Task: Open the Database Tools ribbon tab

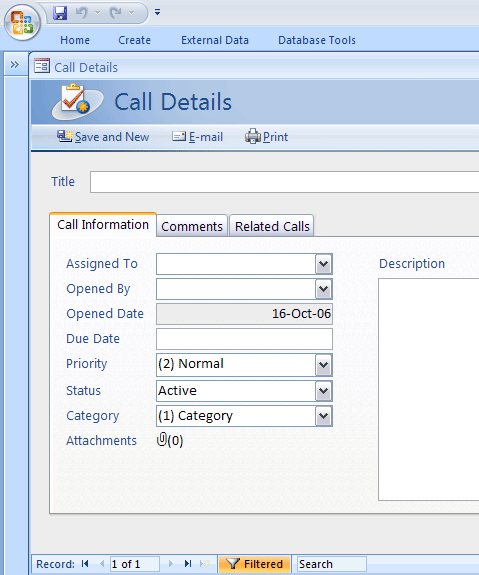Action: (317, 40)
